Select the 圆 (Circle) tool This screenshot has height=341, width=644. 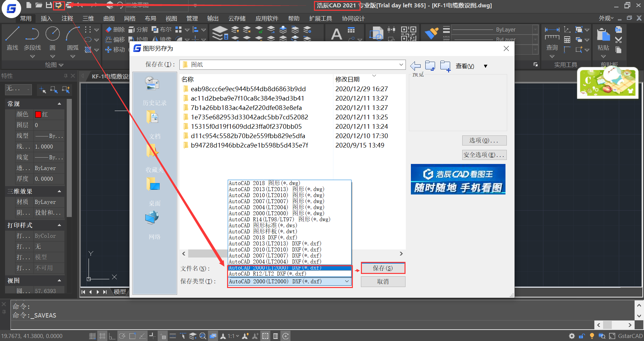(x=53, y=39)
